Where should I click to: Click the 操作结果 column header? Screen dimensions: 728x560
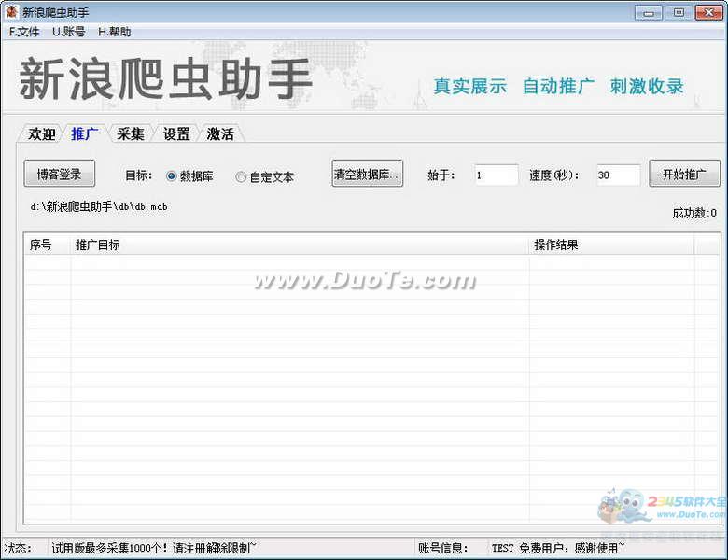[x=611, y=245]
